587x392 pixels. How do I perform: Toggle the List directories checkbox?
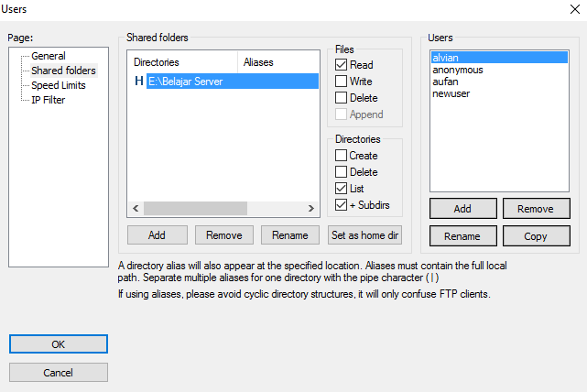[342, 188]
